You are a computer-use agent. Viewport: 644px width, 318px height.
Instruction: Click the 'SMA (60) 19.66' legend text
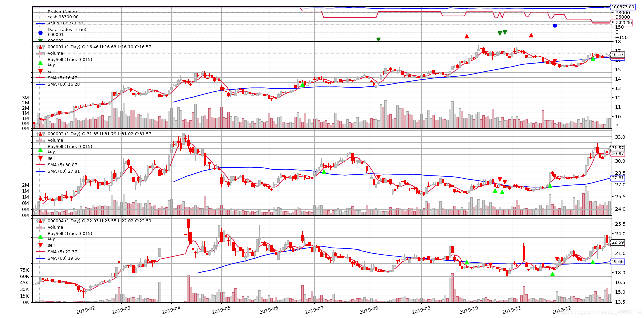64,258
